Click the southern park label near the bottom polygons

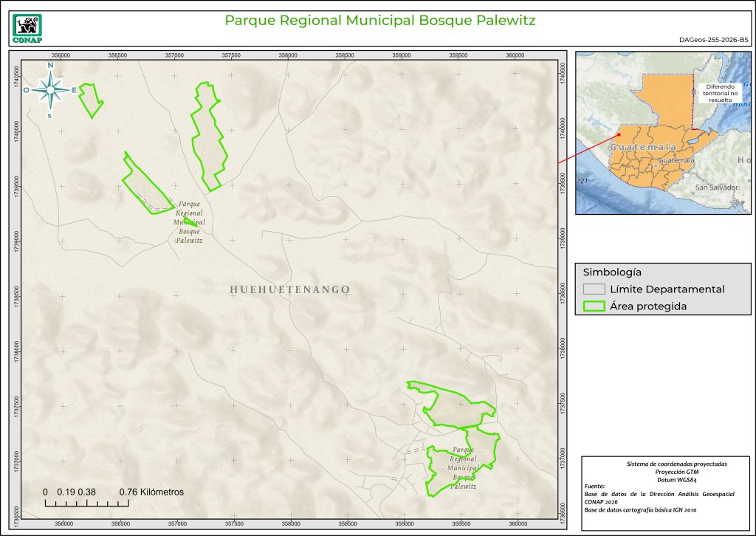(462, 467)
